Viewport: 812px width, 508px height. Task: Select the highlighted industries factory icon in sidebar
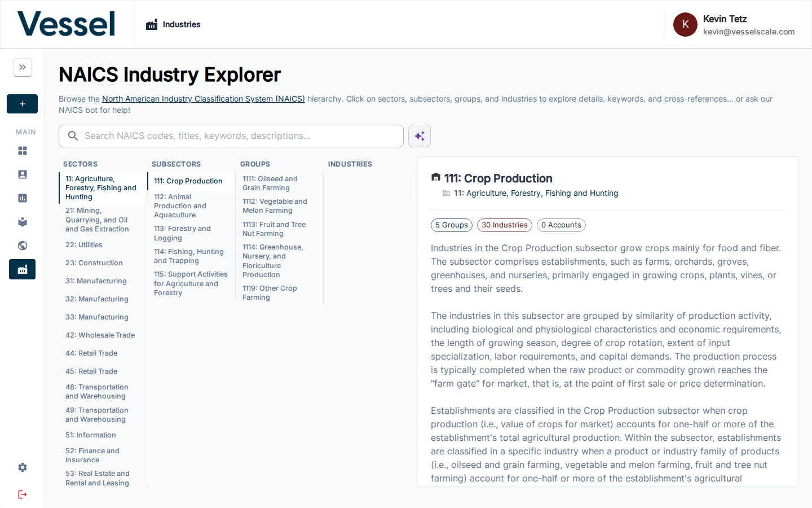23,269
